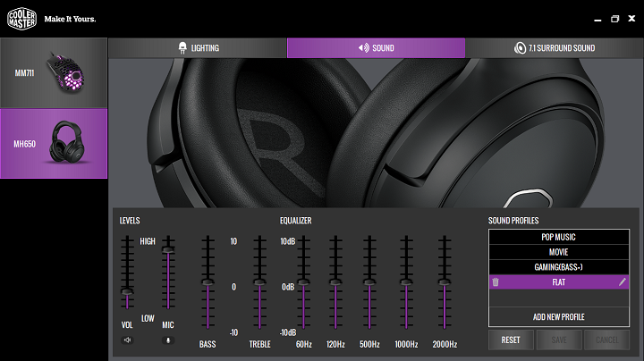Click Add New Profile
The height and width of the screenshot is (361, 644).
(x=558, y=317)
